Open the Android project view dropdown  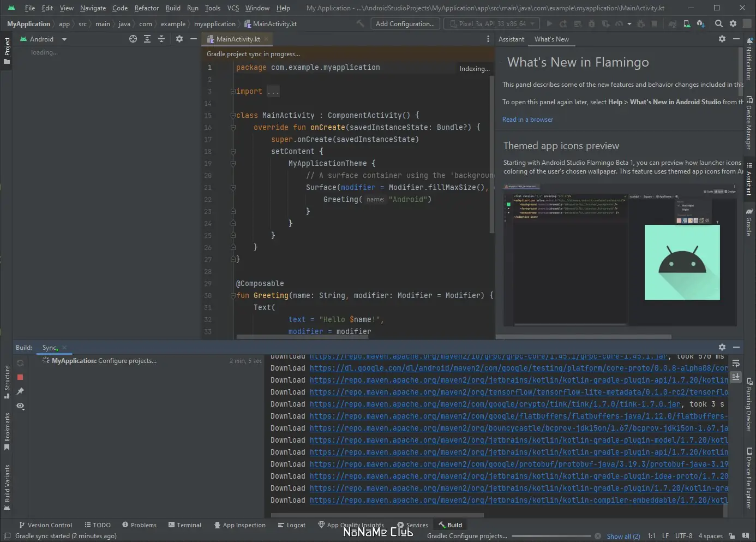coord(43,39)
